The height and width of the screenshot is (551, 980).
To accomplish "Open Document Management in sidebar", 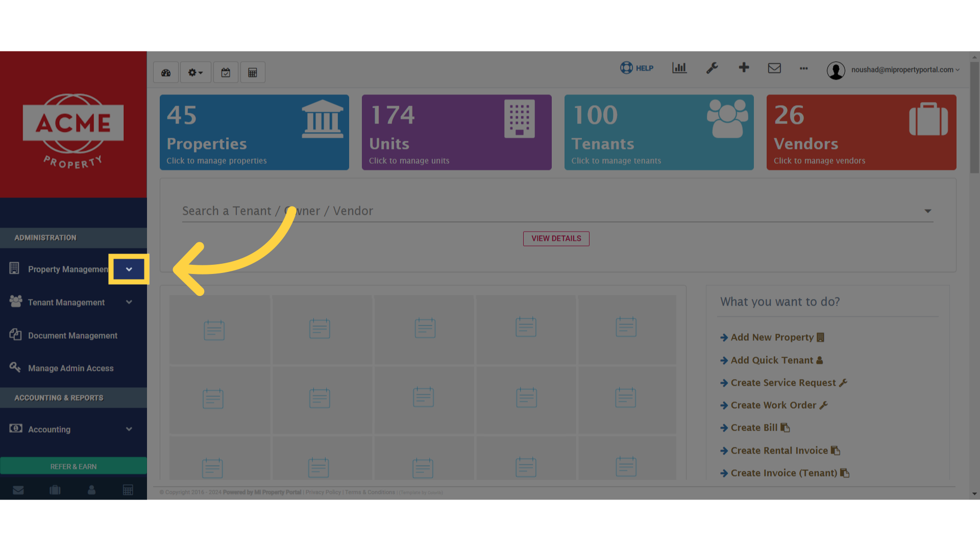I will [x=73, y=336].
